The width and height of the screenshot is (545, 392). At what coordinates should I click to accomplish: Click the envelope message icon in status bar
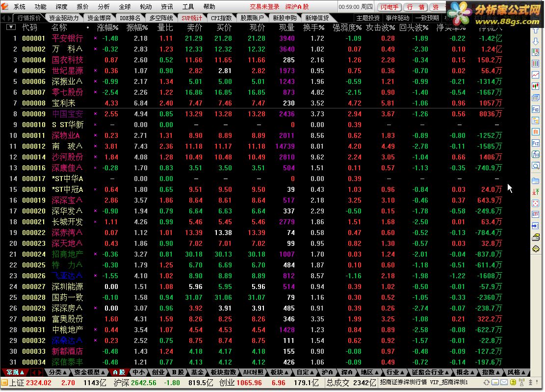(x=504, y=383)
